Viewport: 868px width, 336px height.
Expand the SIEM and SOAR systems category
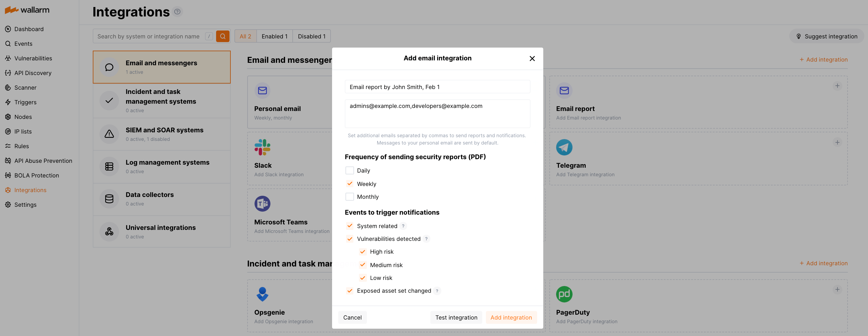[x=162, y=134]
